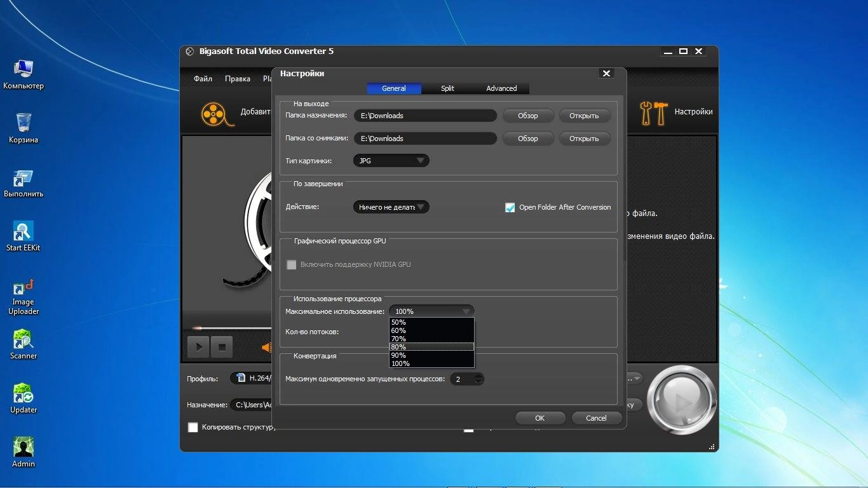Select the Updater desktop icon
The image size is (868, 488).
pyautogui.click(x=24, y=398)
